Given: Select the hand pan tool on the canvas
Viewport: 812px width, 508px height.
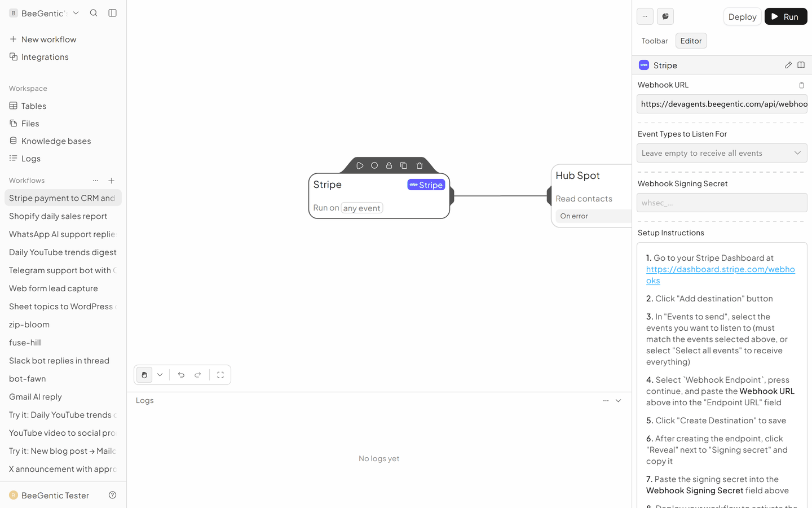Looking at the screenshot, I should [144, 375].
